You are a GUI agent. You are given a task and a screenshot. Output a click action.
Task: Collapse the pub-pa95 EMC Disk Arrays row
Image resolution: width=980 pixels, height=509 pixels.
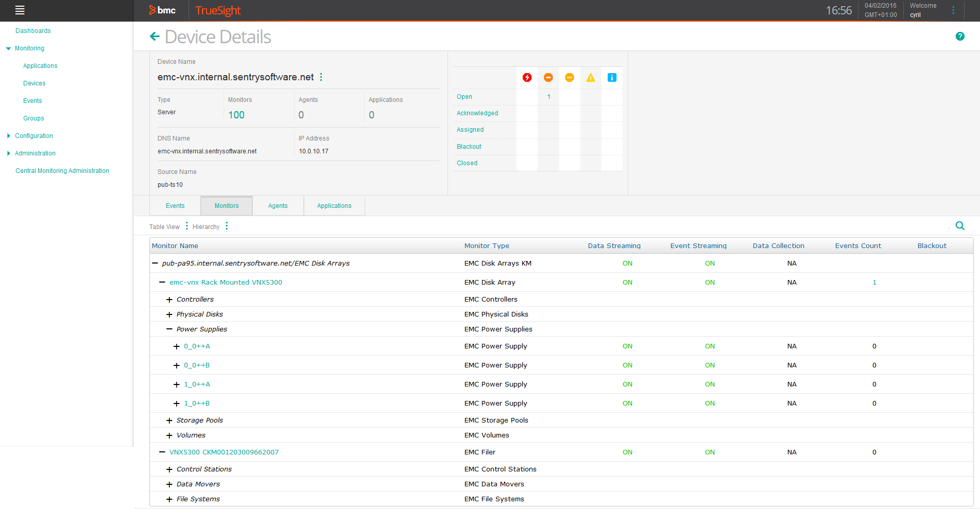tap(155, 263)
